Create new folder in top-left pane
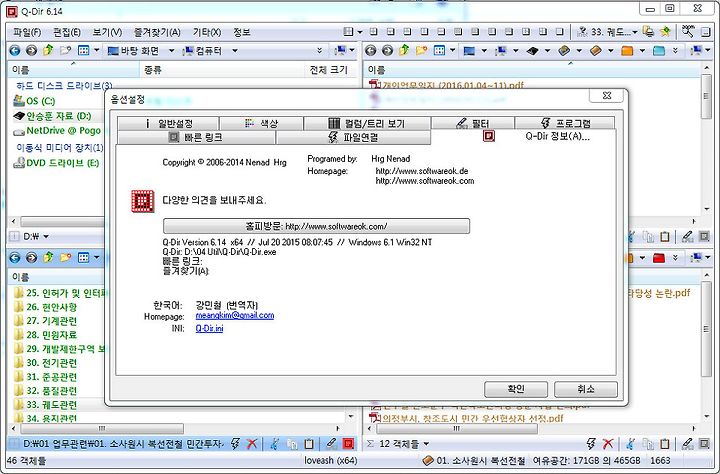This screenshot has height=474, width=720. (65, 51)
